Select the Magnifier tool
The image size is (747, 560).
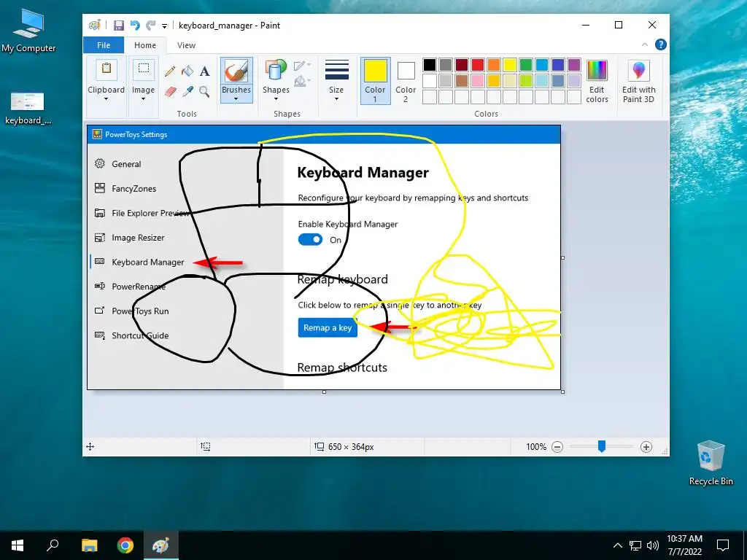click(205, 91)
